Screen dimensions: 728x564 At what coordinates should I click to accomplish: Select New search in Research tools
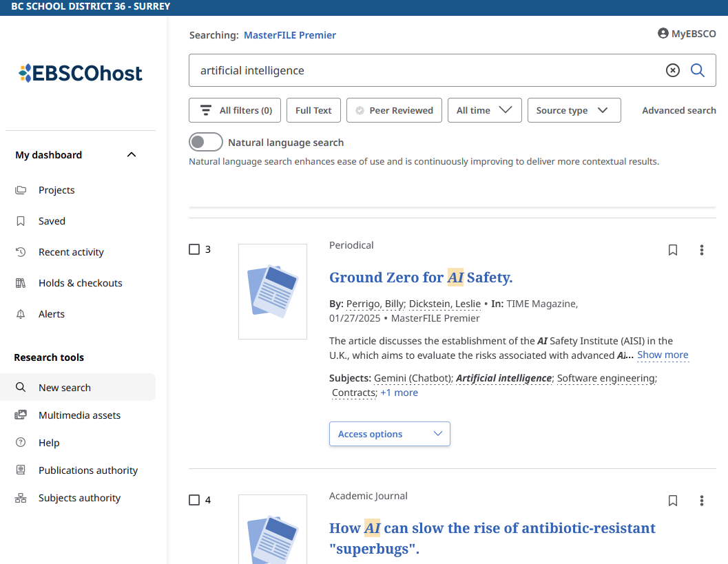78,387
